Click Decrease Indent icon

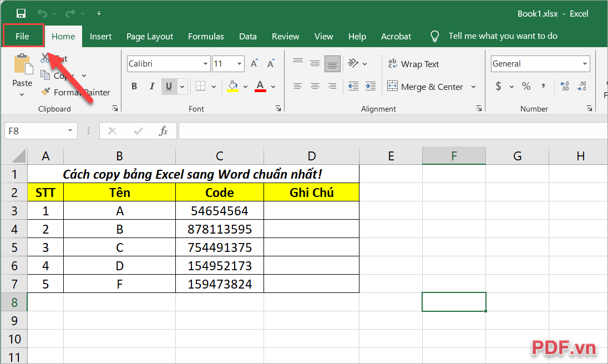pyautogui.click(x=353, y=86)
